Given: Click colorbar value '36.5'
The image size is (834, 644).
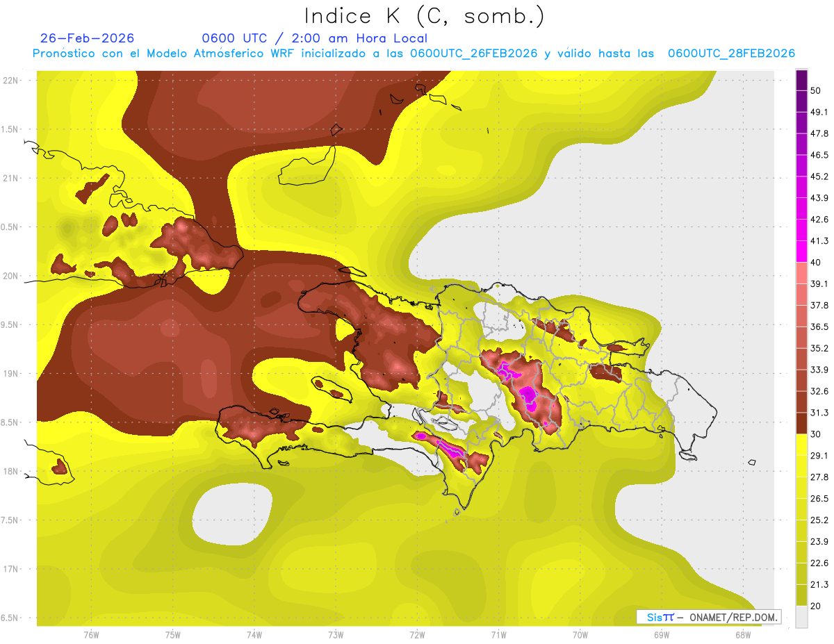Looking at the screenshot, I should [x=819, y=327].
